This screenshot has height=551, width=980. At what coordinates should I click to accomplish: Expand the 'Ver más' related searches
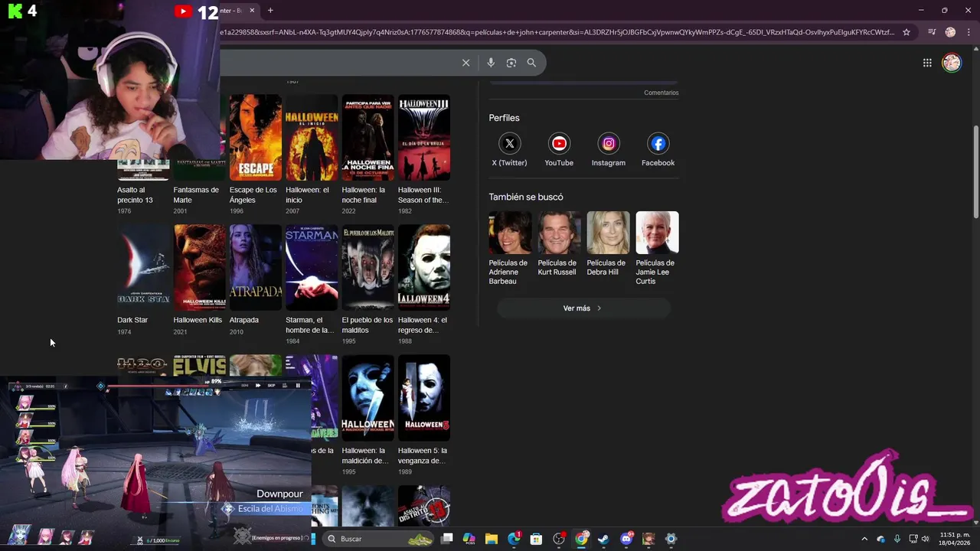point(583,308)
